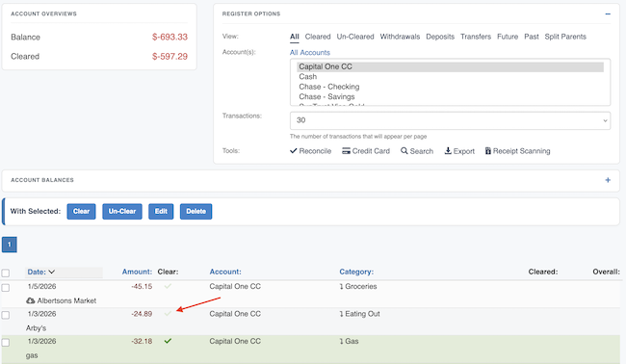The height and width of the screenshot is (364, 626).
Task: Select the Deposits view filter
Action: [x=440, y=37]
